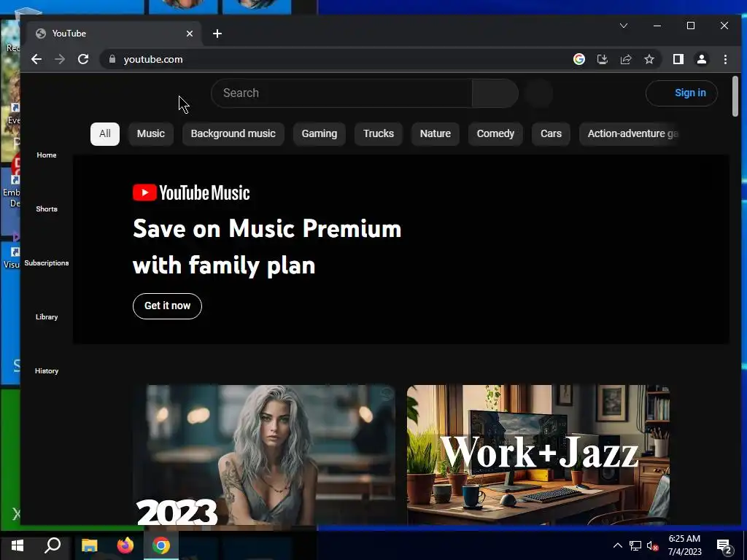The image size is (747, 560).
Task: Go back with the browser back arrow
Action: pyautogui.click(x=36, y=59)
